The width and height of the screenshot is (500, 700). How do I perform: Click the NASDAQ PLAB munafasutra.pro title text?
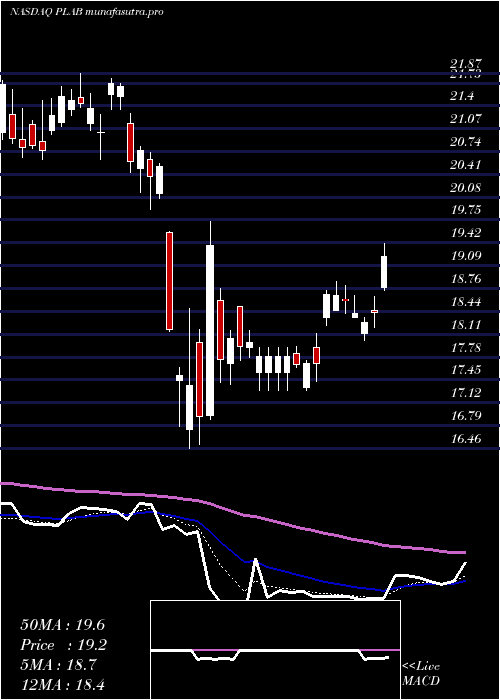tap(87, 12)
